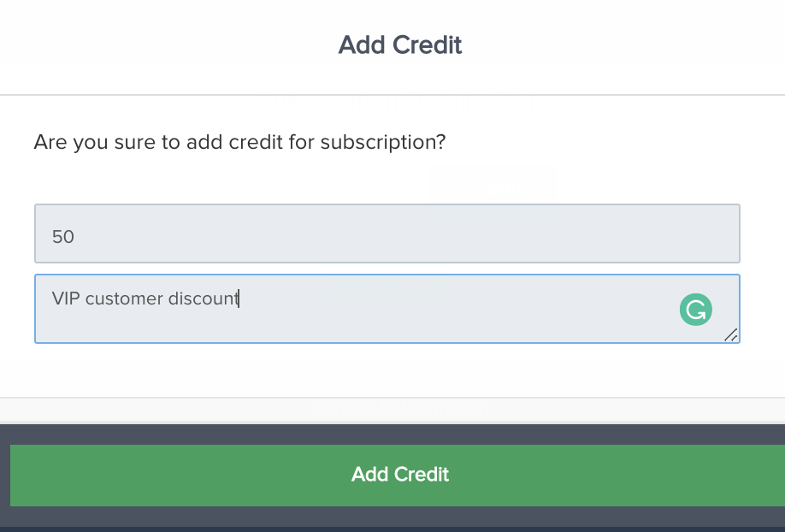The image size is (785, 532).
Task: Click the divider line under the heading
Action: (392, 94)
